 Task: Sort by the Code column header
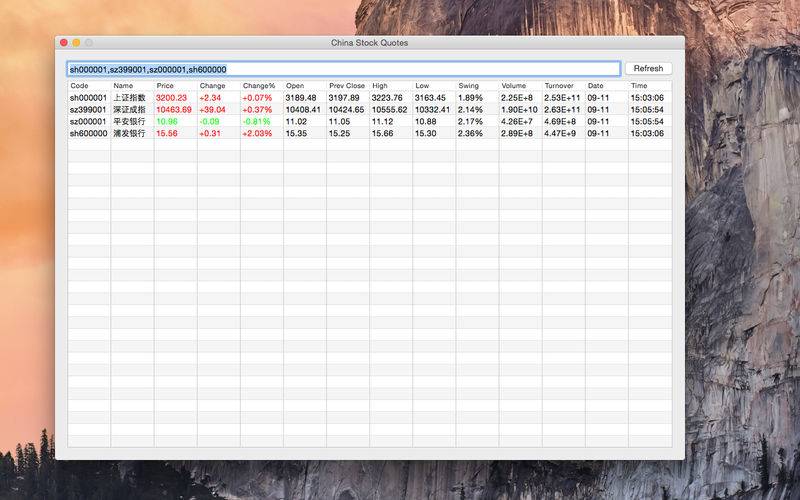[x=89, y=86]
